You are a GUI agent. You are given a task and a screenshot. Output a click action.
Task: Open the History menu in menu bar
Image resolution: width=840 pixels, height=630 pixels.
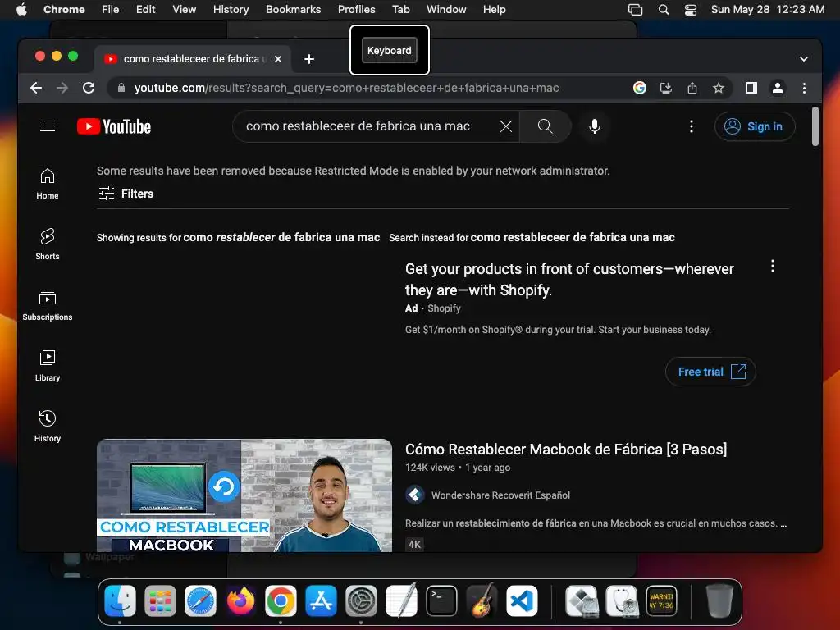coord(231,9)
